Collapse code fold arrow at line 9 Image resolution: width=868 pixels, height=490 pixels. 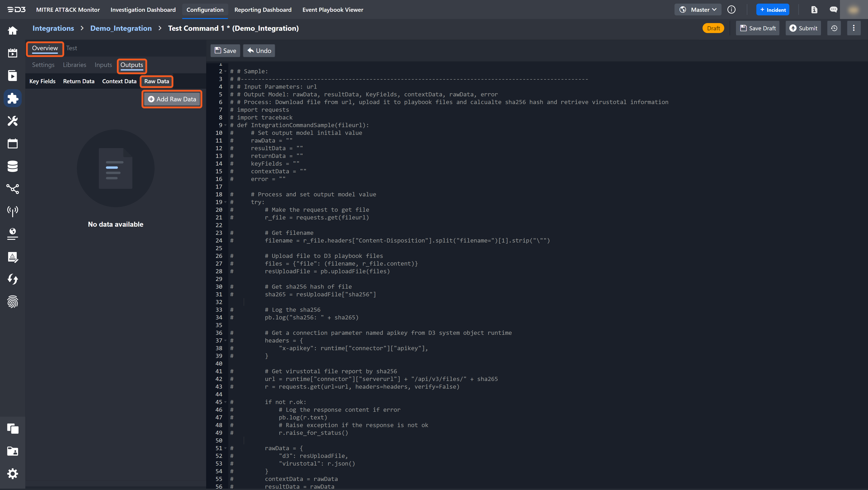click(x=225, y=125)
